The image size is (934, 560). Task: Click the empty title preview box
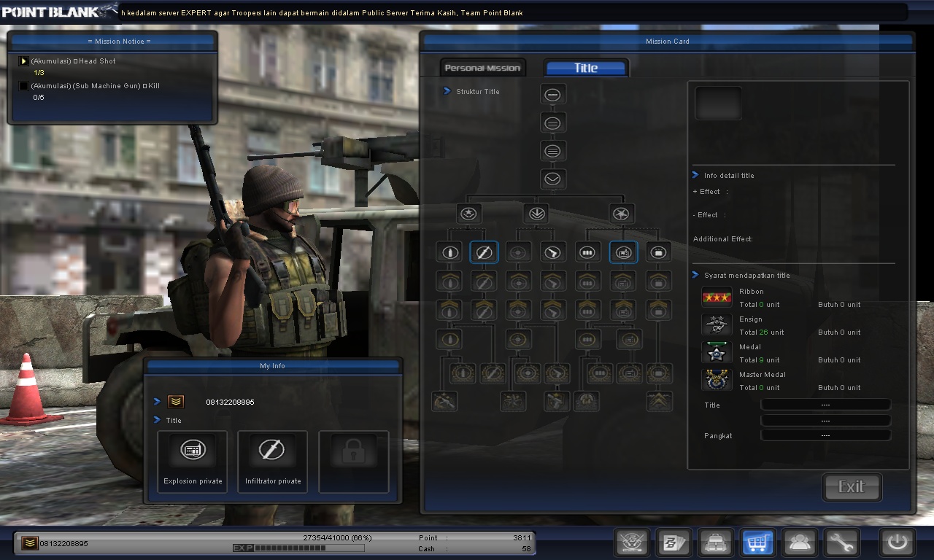tap(719, 103)
